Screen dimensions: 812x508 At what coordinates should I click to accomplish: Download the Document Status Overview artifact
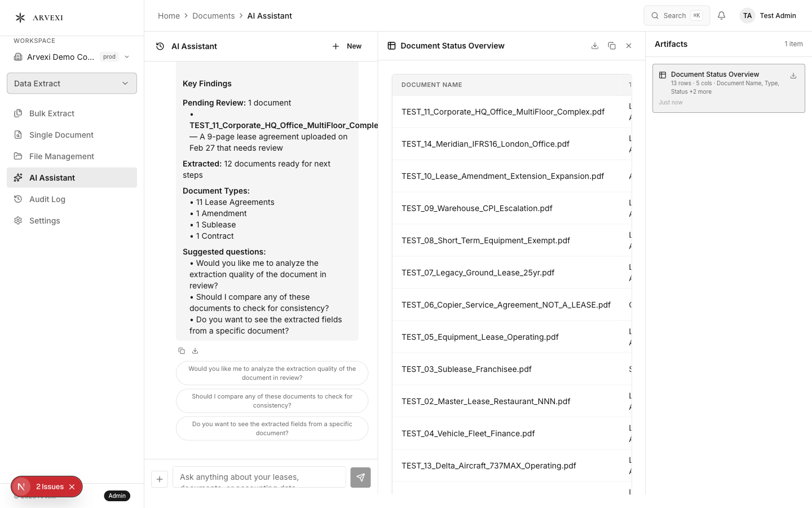pyautogui.click(x=793, y=75)
